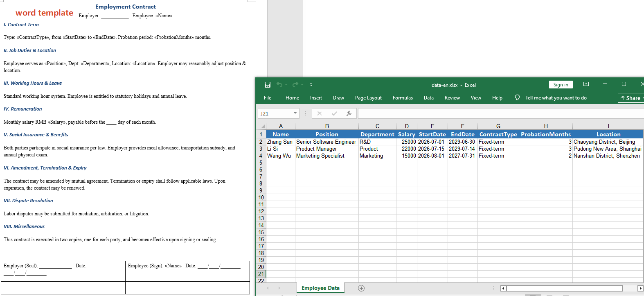Click the Select All corner triangle
This screenshot has height=296, width=644.
(x=262, y=126)
